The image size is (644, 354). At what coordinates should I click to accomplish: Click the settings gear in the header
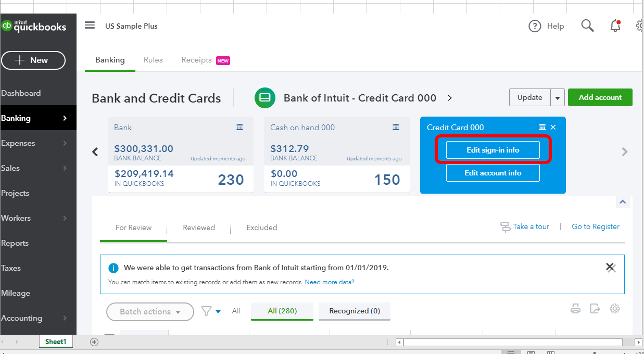639,26
